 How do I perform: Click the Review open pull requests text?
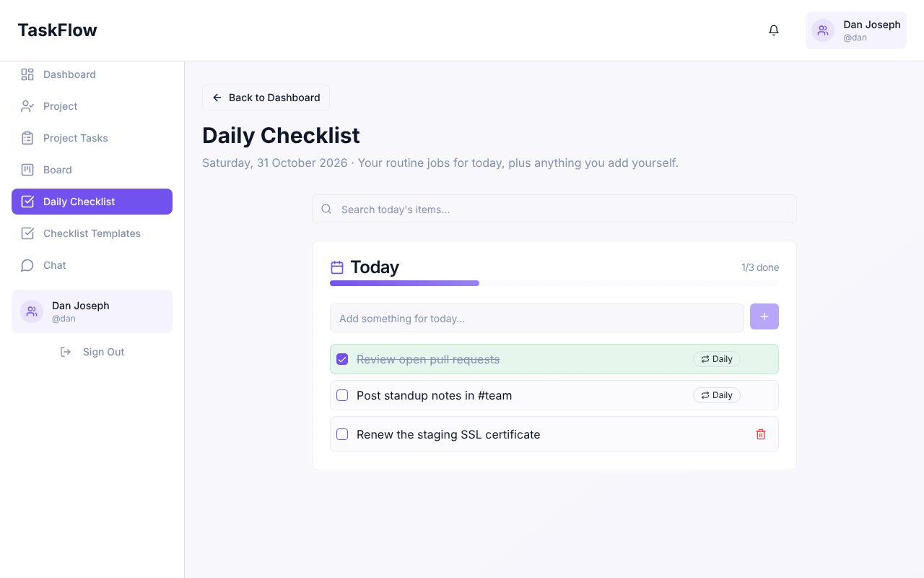pos(428,359)
